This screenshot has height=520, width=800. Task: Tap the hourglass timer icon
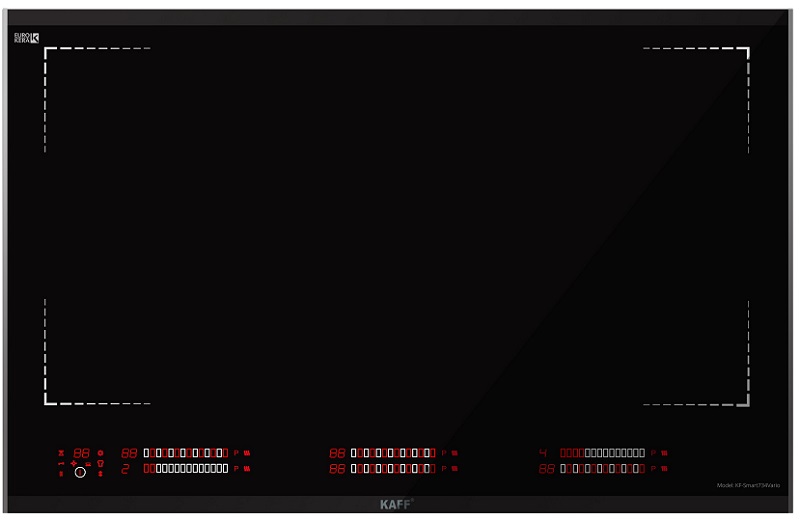click(61, 453)
